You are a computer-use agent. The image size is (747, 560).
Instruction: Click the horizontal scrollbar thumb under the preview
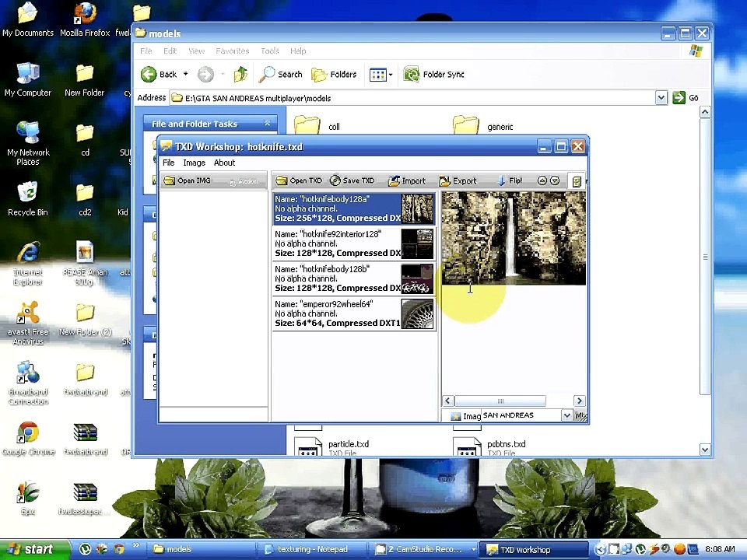(500, 401)
